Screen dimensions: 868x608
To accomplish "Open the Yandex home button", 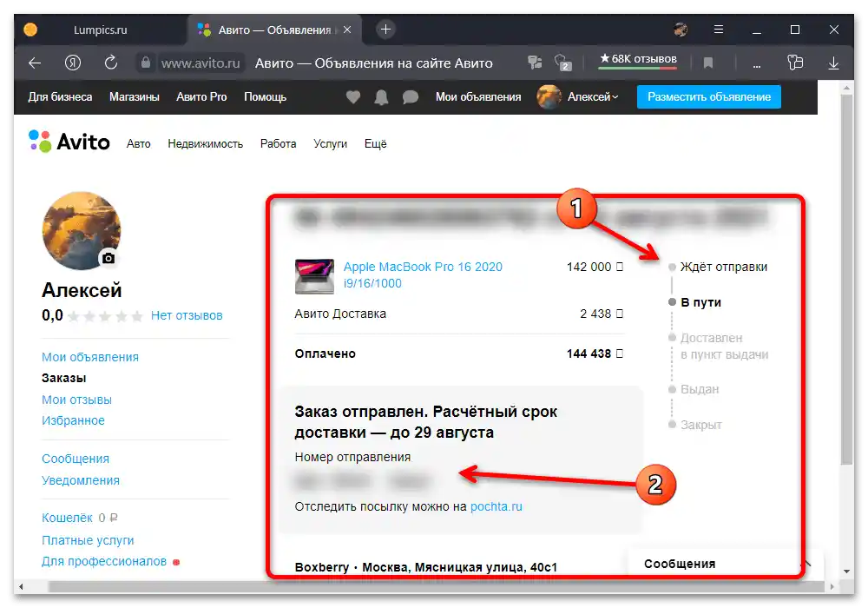I will pos(73,63).
